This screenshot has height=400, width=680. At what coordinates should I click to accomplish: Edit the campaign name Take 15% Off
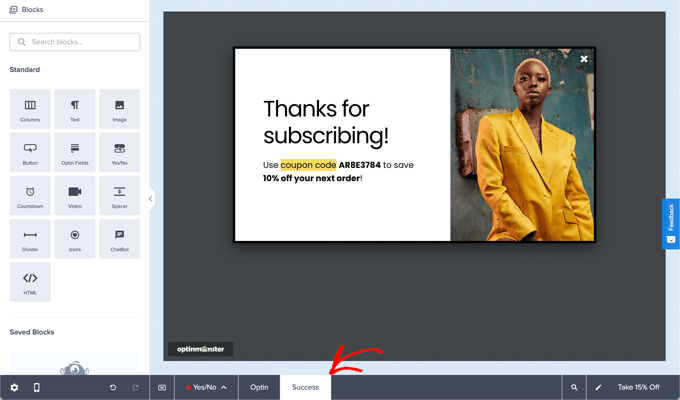click(638, 387)
